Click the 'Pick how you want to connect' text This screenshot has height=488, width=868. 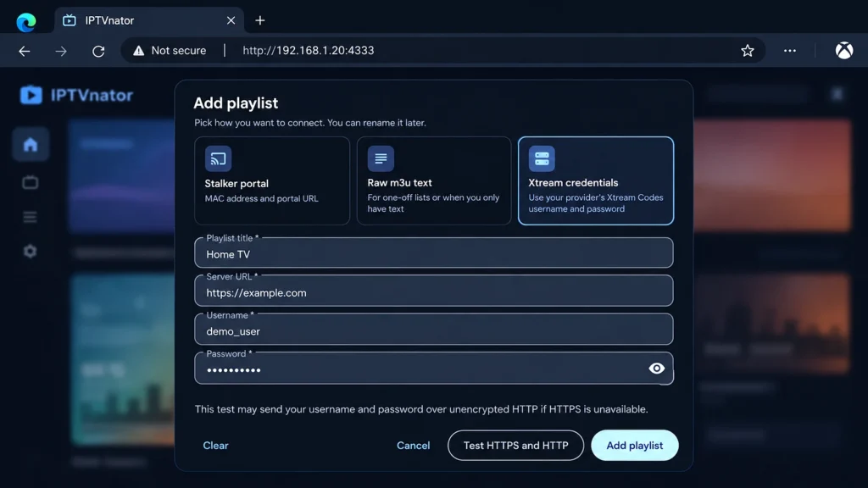point(310,123)
